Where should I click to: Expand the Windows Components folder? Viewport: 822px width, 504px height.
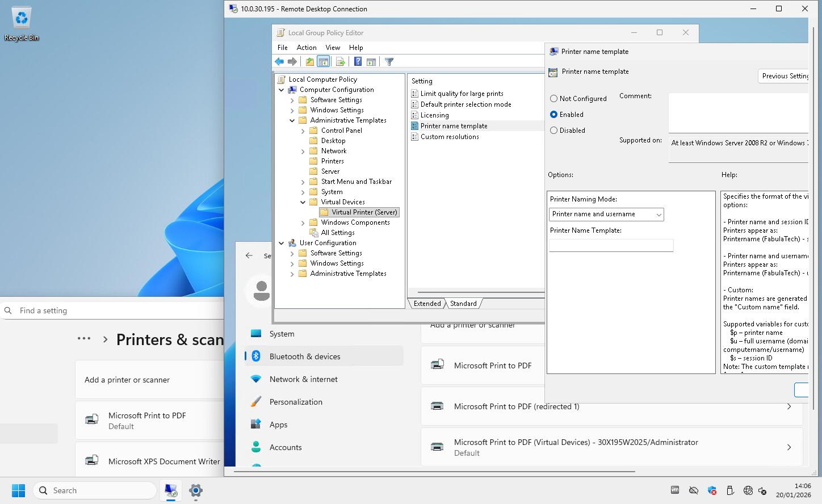click(303, 223)
